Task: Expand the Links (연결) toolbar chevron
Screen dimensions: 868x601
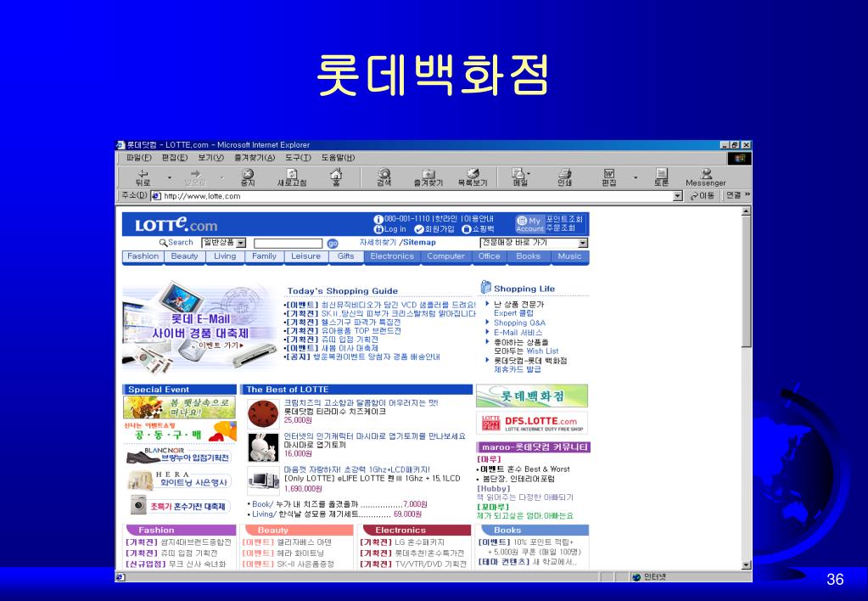Action: pyautogui.click(x=747, y=194)
